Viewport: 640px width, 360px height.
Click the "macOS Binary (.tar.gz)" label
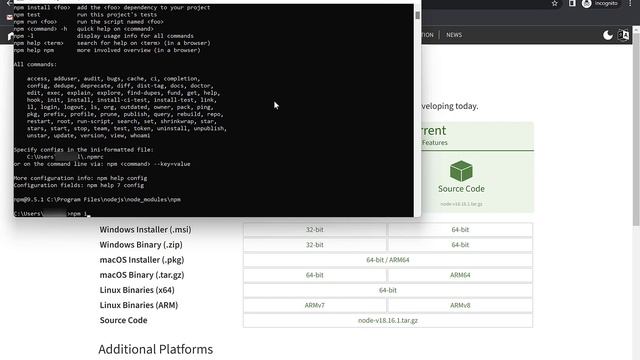coord(142,275)
